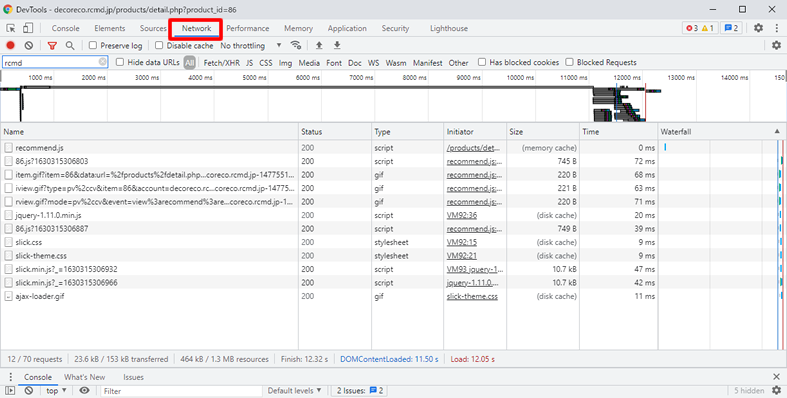This screenshot has width=787, height=398.
Task: Export HAR file with download arrow
Action: [x=337, y=45]
